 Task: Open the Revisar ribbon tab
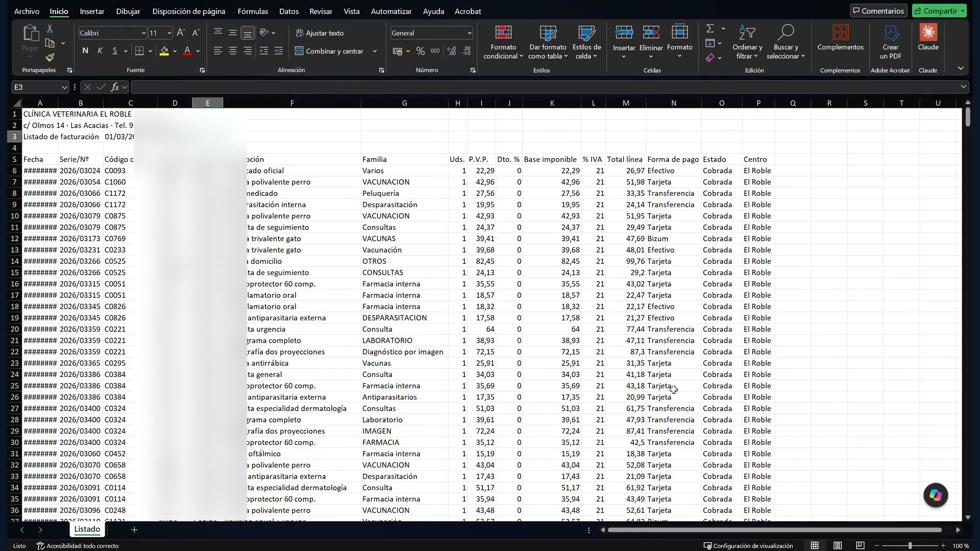321,11
